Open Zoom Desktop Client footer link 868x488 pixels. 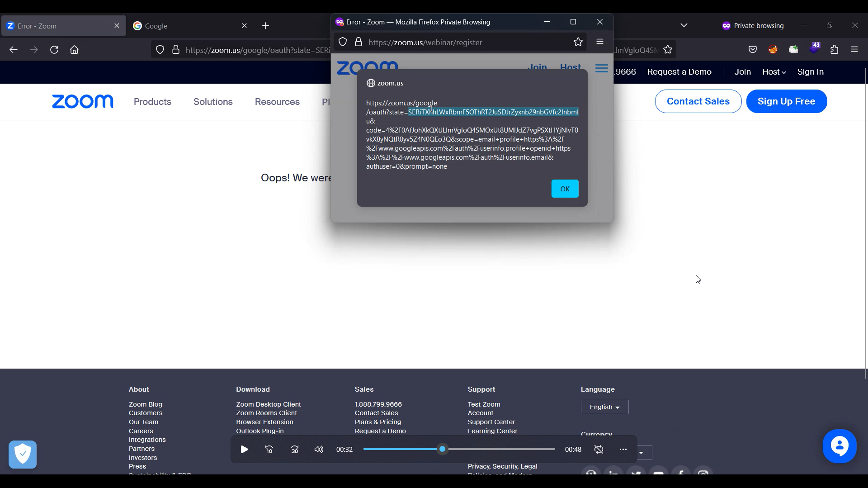(268, 404)
